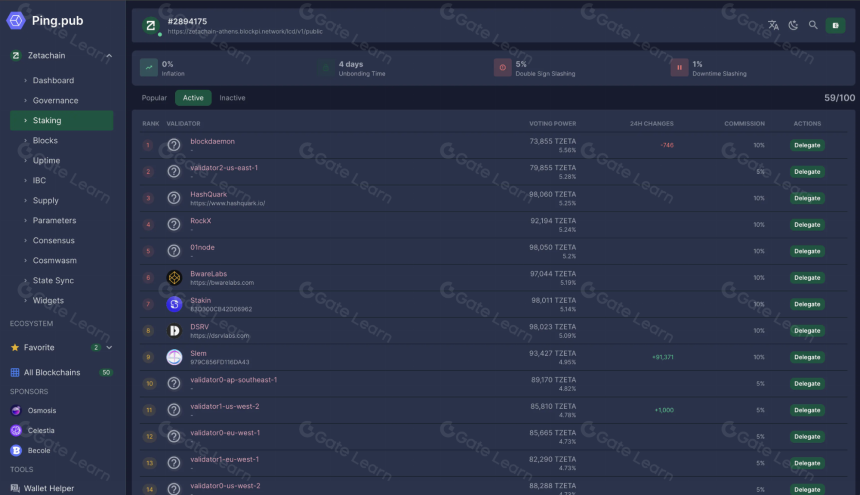Click the block height #2894175
Image resolution: width=860 pixels, height=495 pixels.
coord(187,21)
